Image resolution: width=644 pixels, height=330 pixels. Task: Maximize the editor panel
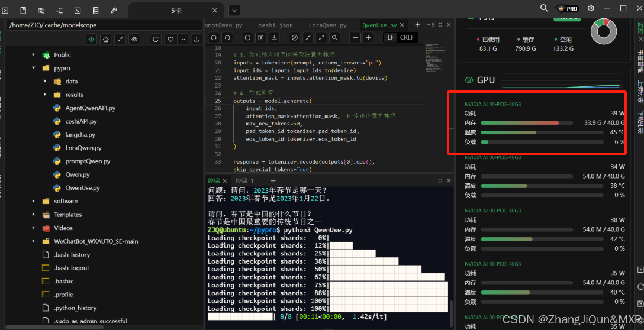[x=440, y=25]
